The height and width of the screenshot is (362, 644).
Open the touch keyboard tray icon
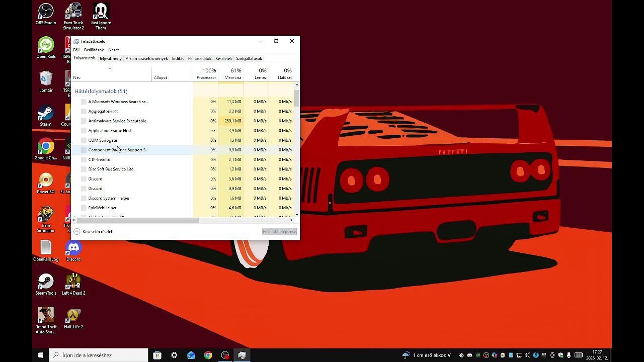coord(579,355)
